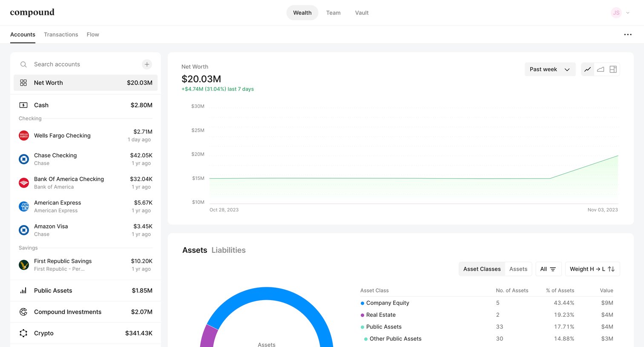The height and width of the screenshot is (347, 644).
Task: Click the % of Assets column header
Action: (x=560, y=291)
